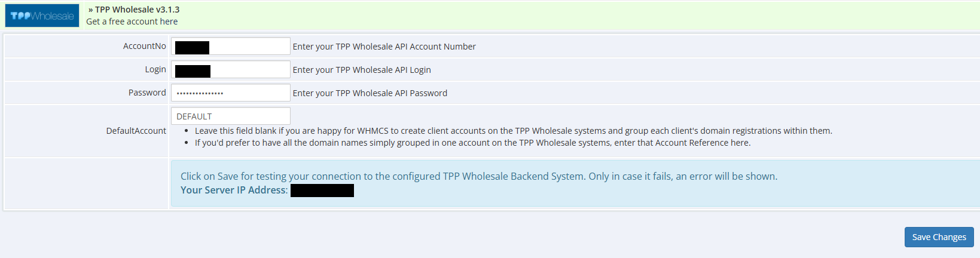Click the AccountNo label
Image resolution: width=980 pixels, height=258 pixels.
click(145, 46)
